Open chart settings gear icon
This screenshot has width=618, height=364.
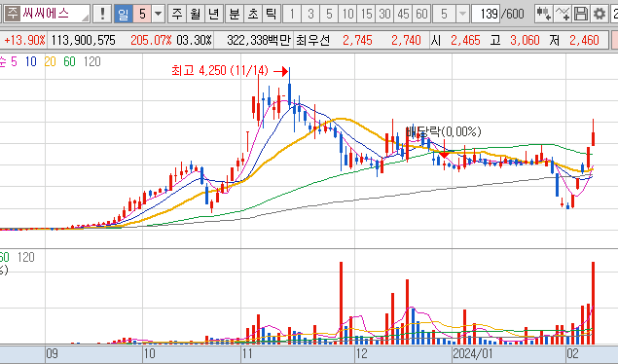[600, 14]
